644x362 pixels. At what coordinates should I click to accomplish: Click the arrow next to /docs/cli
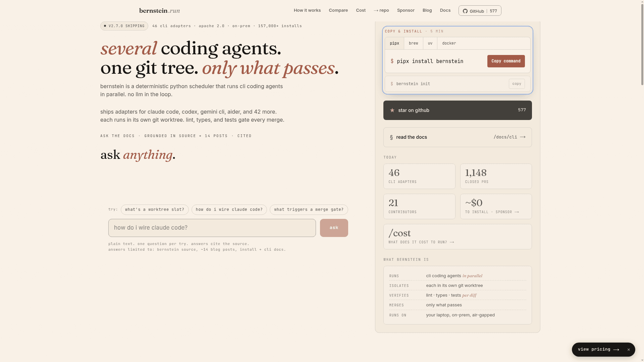pyautogui.click(x=523, y=137)
